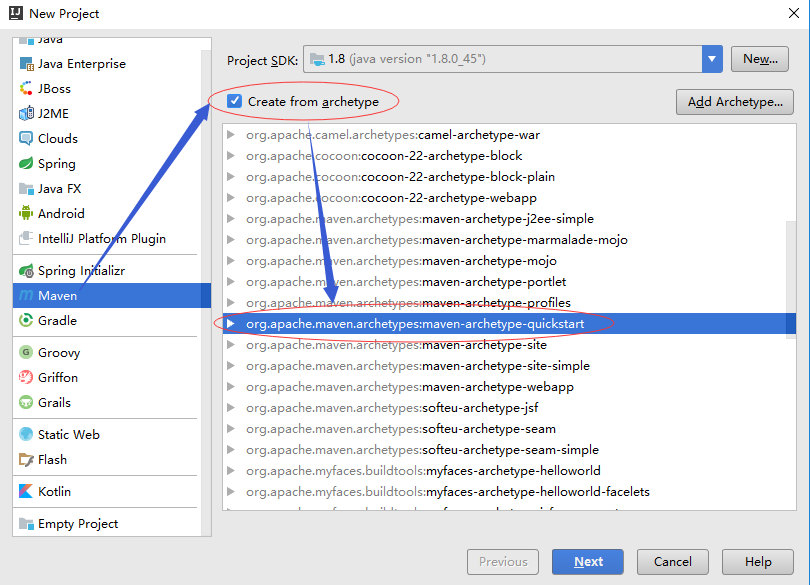The height and width of the screenshot is (585, 810).
Task: Select Spring project type
Action: coord(107,163)
